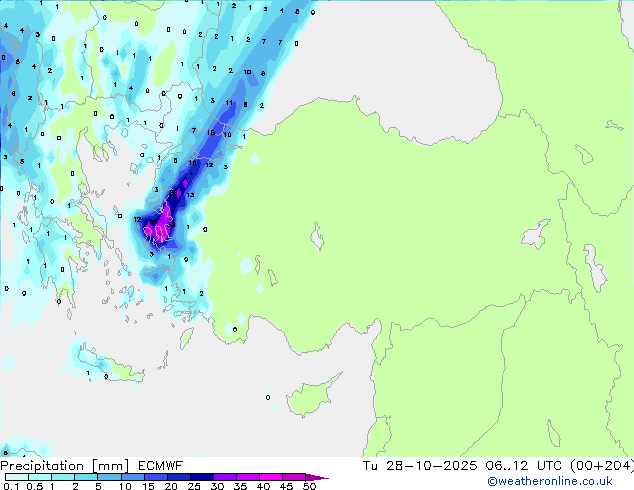The height and width of the screenshot is (490, 634).
Task: Click the purple arrow tip beyond 50
Action: tap(317, 477)
